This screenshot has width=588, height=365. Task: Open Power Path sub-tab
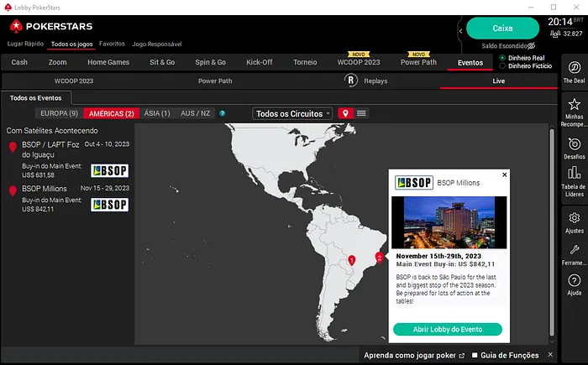[215, 81]
